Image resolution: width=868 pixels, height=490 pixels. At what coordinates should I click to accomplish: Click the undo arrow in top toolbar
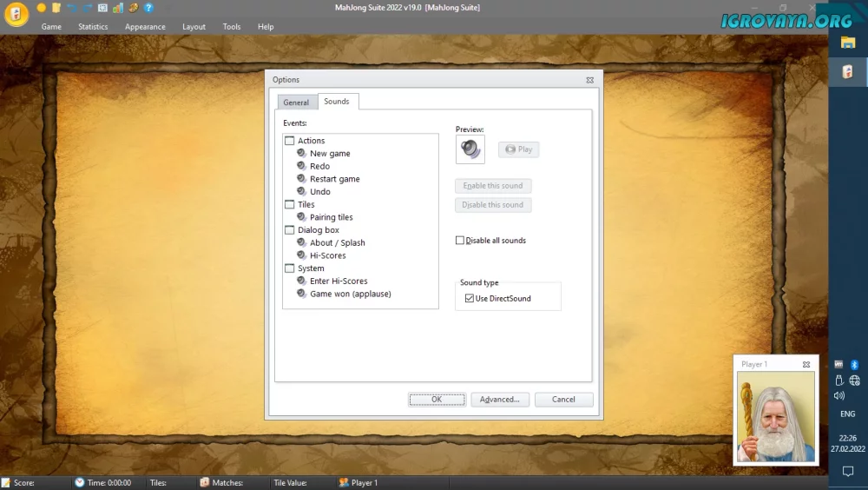click(72, 8)
